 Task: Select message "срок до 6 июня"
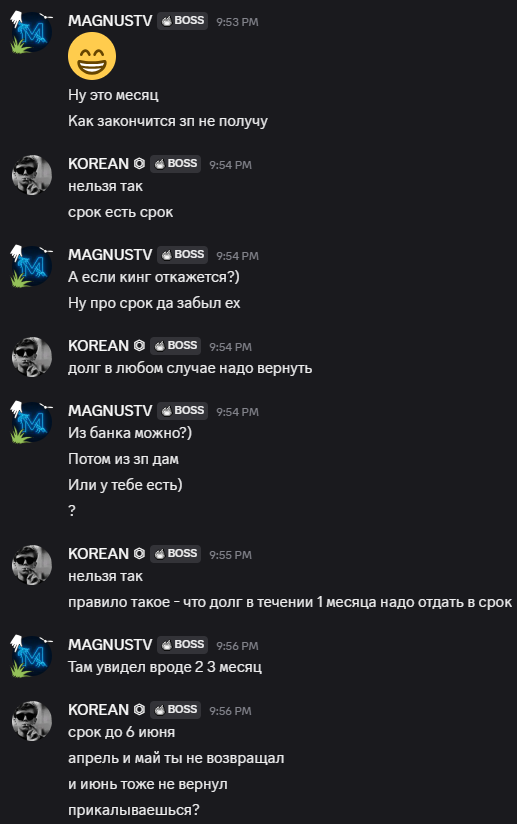point(121,732)
